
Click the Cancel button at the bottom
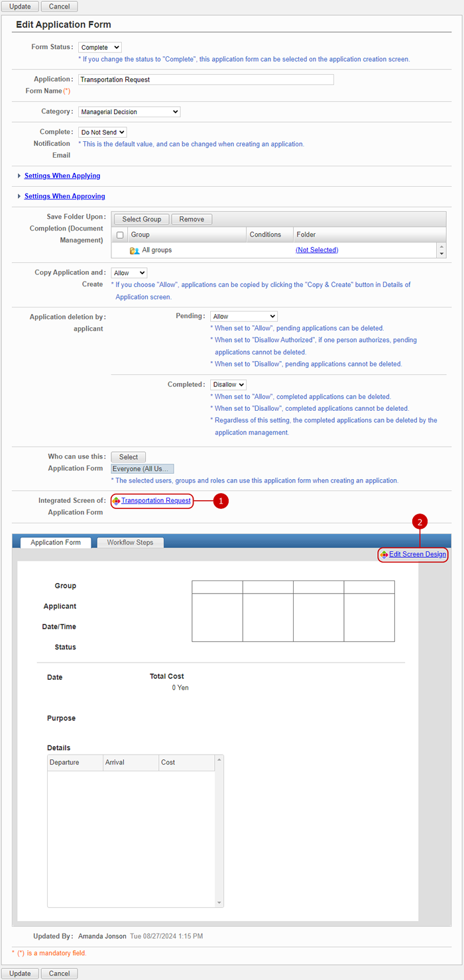click(x=59, y=973)
